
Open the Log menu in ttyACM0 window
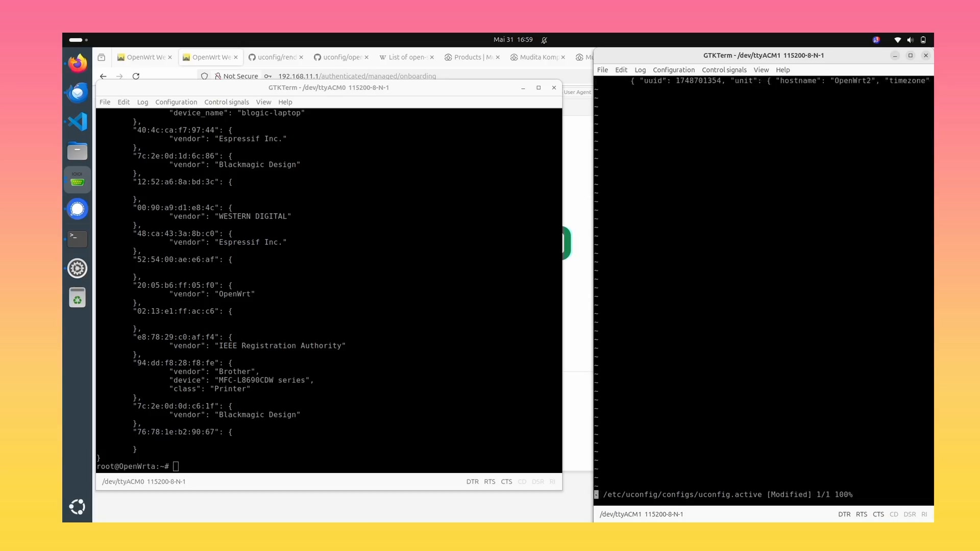point(142,102)
